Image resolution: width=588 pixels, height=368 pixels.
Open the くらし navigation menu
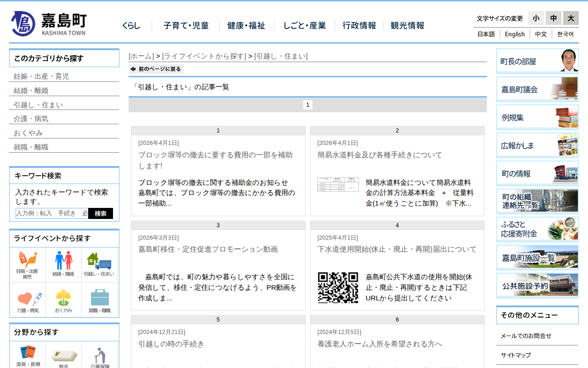click(131, 26)
